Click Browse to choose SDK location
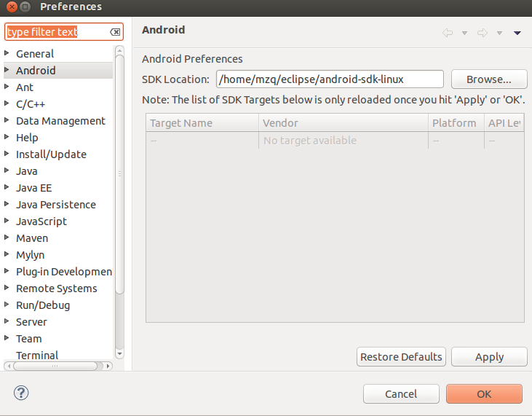Screen dimensions: 532x416 click(489, 79)
